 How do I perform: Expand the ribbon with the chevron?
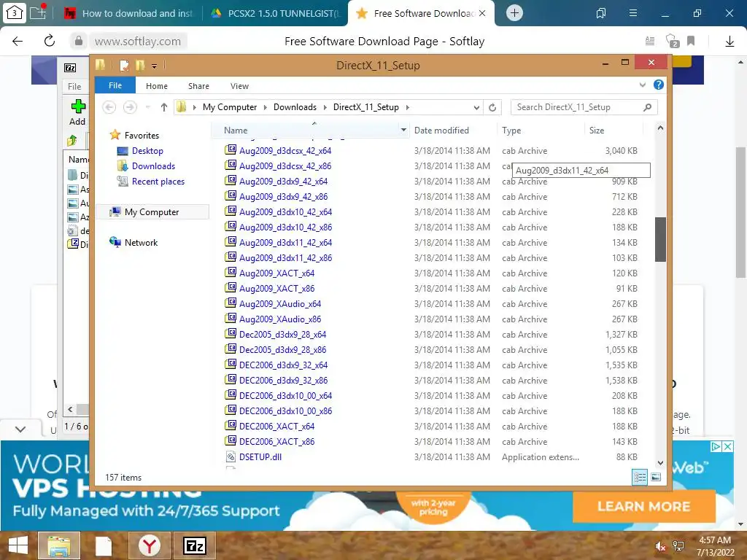click(x=642, y=85)
